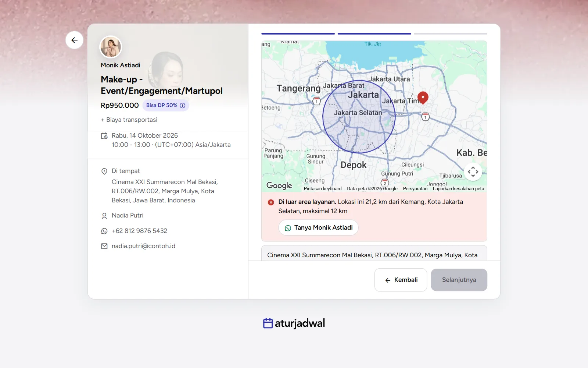Image resolution: width=588 pixels, height=368 pixels.
Task: Click the info icon on Bisa DP 50%
Action: click(183, 105)
